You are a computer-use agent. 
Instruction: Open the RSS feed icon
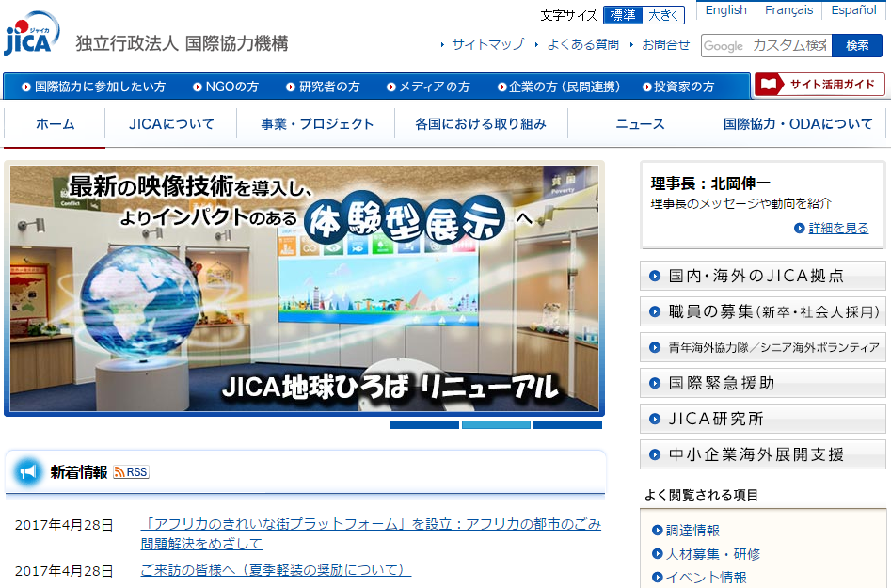click(132, 472)
